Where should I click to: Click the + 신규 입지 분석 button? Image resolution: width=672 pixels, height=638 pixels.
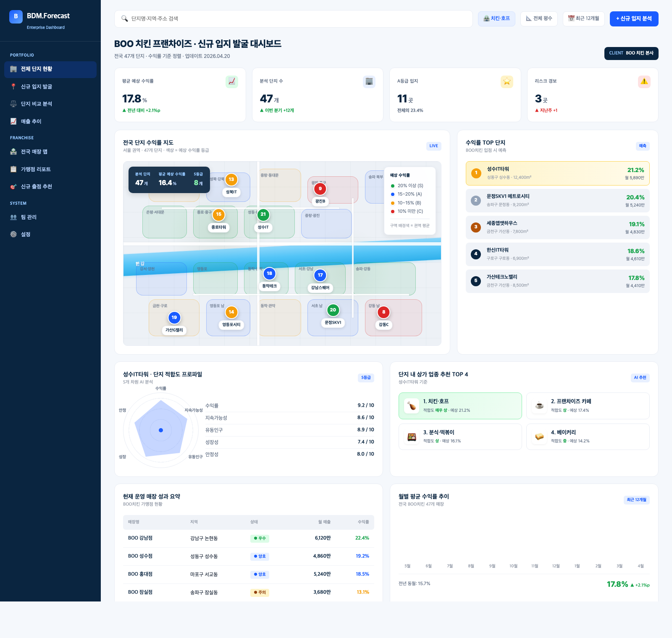(x=634, y=18)
